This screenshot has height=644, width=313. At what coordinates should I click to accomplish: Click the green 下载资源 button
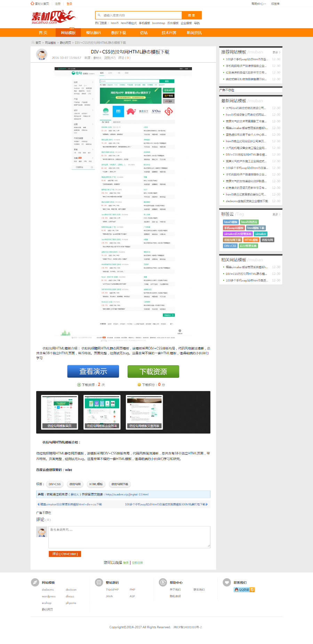pyautogui.click(x=153, y=371)
